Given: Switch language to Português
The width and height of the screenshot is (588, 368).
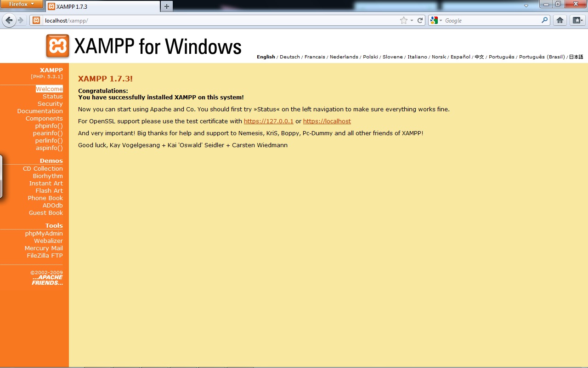Looking at the screenshot, I should (x=502, y=57).
